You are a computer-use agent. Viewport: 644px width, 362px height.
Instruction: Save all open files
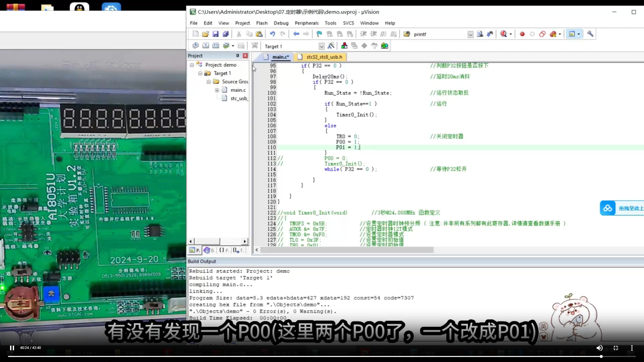[x=226, y=34]
